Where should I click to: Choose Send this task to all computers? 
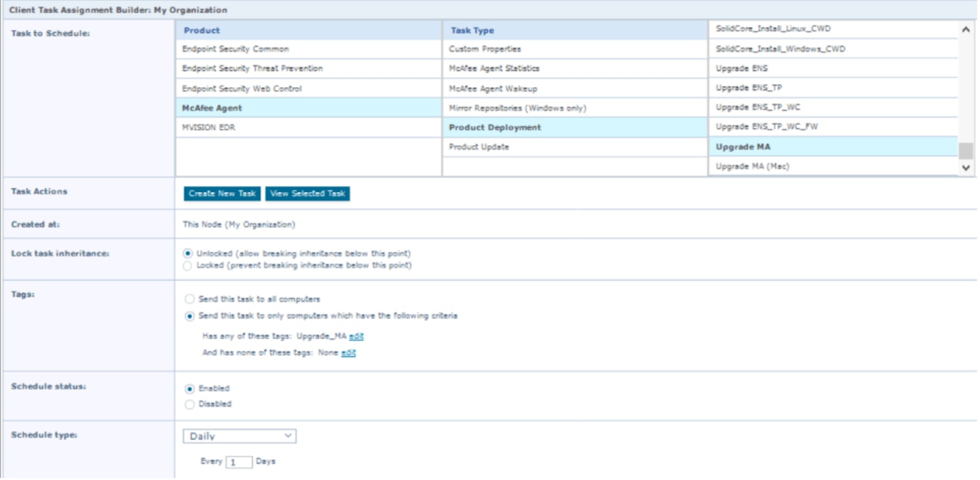[x=189, y=299]
